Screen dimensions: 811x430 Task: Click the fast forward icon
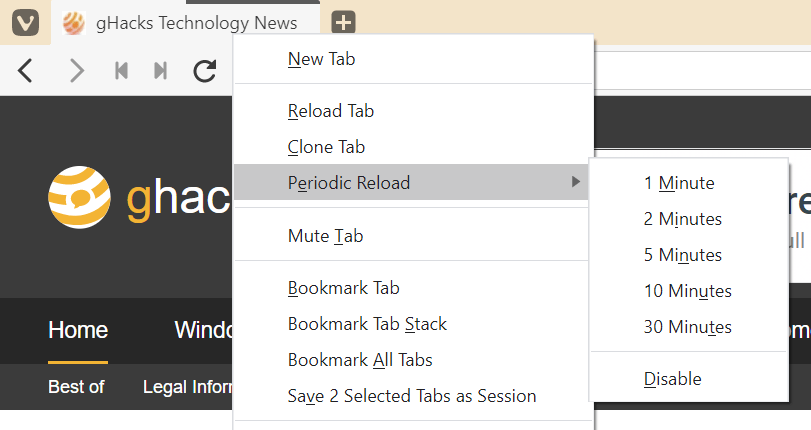click(x=160, y=70)
